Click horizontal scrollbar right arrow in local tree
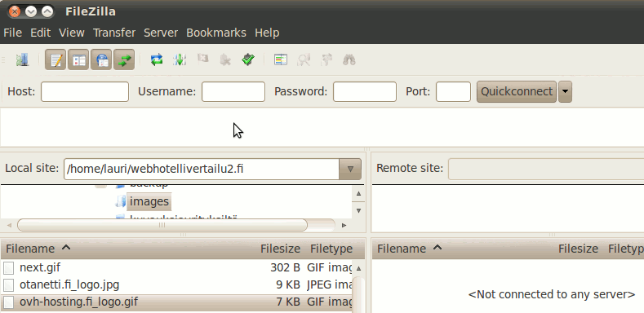Image resolution: width=644 pixels, height=313 pixels. click(x=344, y=225)
